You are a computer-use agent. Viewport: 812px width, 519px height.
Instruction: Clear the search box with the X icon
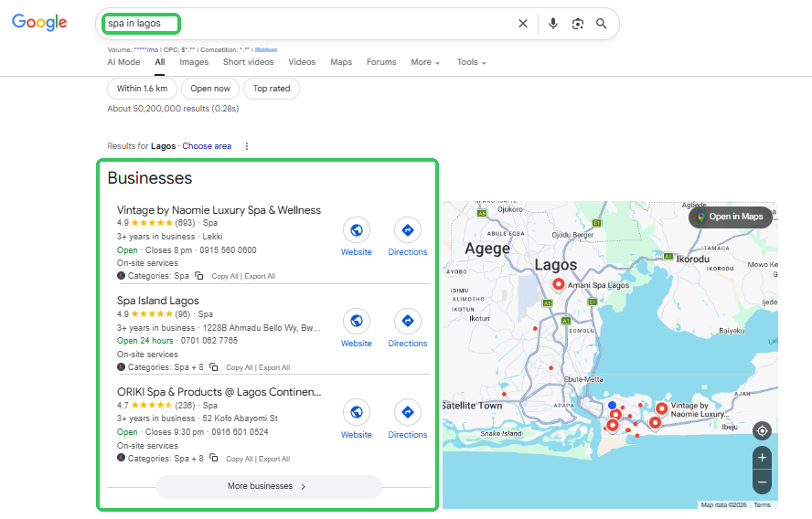(523, 24)
